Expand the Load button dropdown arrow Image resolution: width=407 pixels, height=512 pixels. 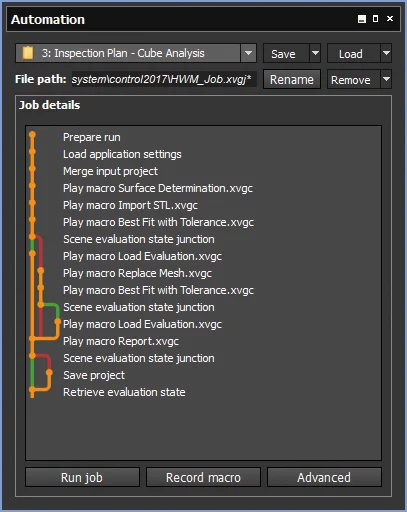pos(386,53)
